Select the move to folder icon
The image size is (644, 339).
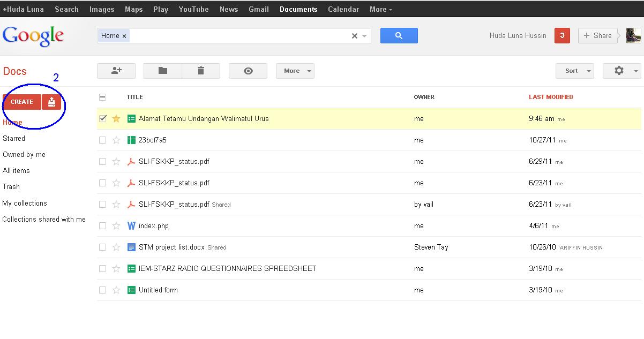click(x=162, y=70)
